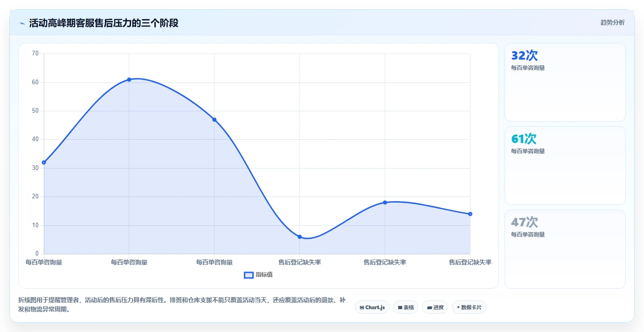644x332 pixels.
Task: Click the 32次 stat card value
Action: pyautogui.click(x=525, y=56)
